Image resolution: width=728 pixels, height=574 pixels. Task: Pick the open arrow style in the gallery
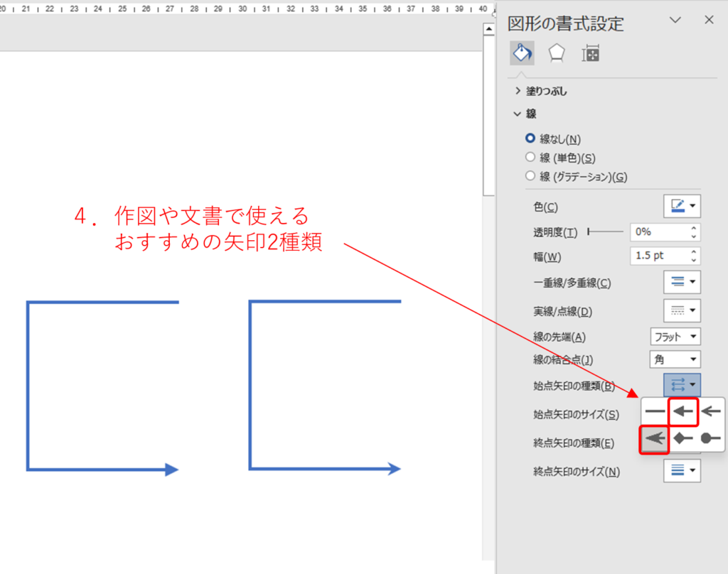point(710,411)
